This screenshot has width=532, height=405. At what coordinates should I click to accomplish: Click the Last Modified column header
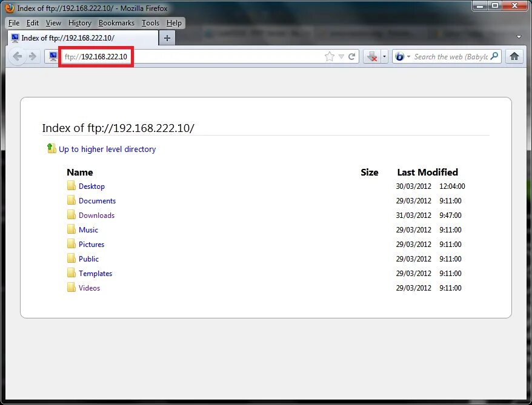tap(428, 172)
